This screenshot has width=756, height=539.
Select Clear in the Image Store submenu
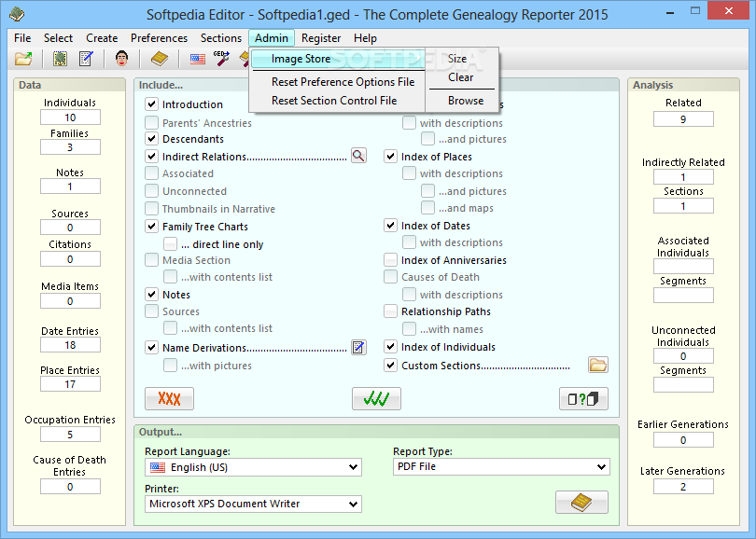coord(462,77)
